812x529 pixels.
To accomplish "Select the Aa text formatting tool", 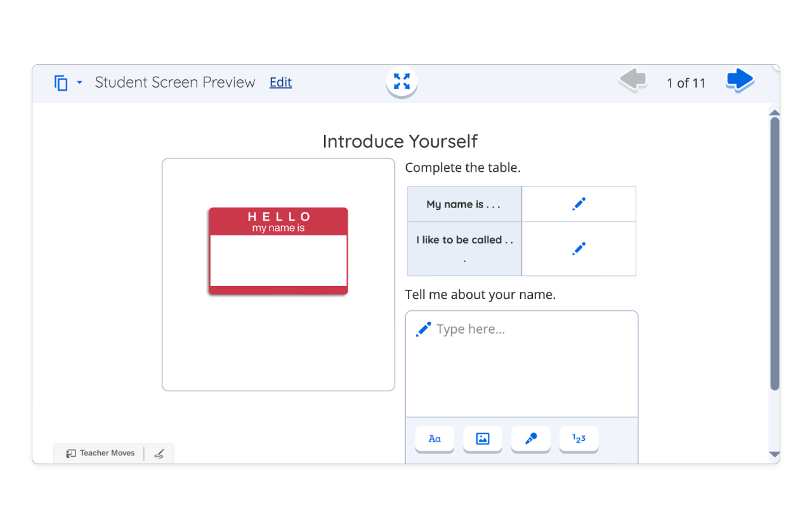I will 435,439.
